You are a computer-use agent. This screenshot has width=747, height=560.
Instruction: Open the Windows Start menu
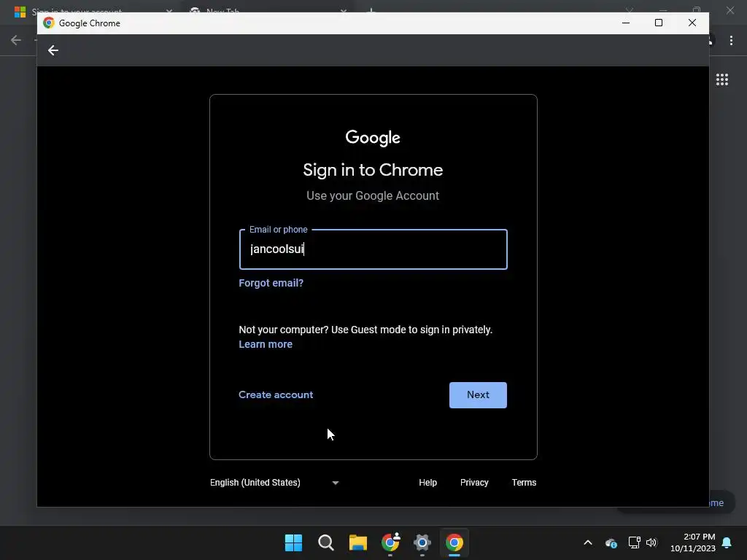pos(293,542)
